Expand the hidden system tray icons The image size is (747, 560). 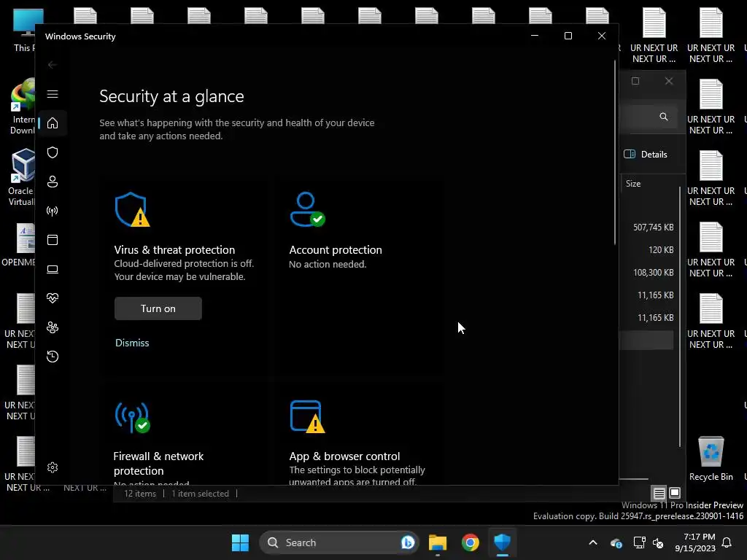(593, 542)
